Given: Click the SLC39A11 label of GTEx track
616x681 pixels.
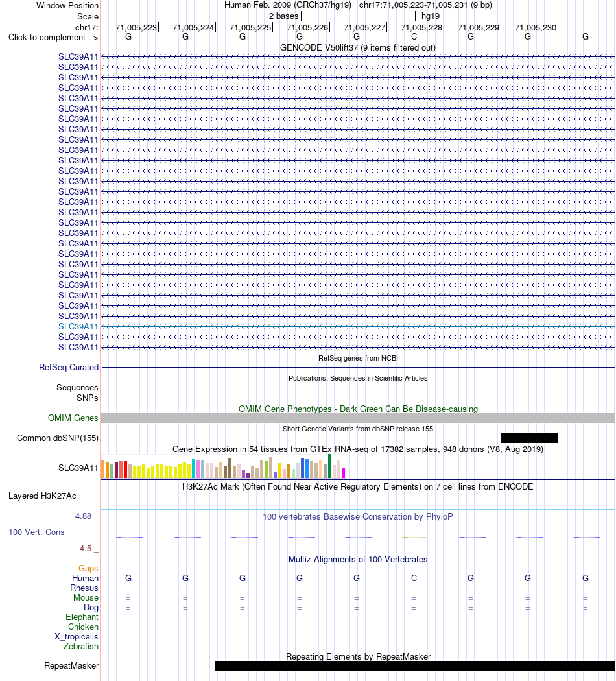Looking at the screenshot, I should tap(78, 468).
